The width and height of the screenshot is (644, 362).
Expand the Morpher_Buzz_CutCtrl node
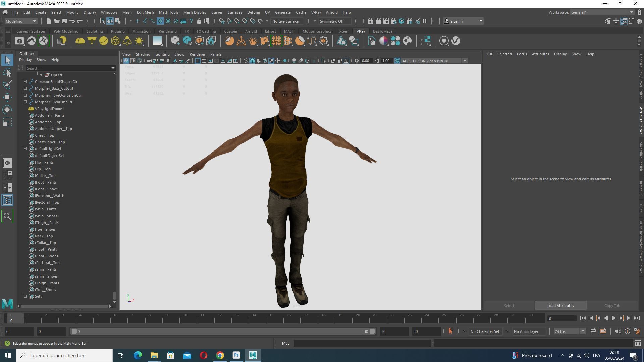(25, 88)
